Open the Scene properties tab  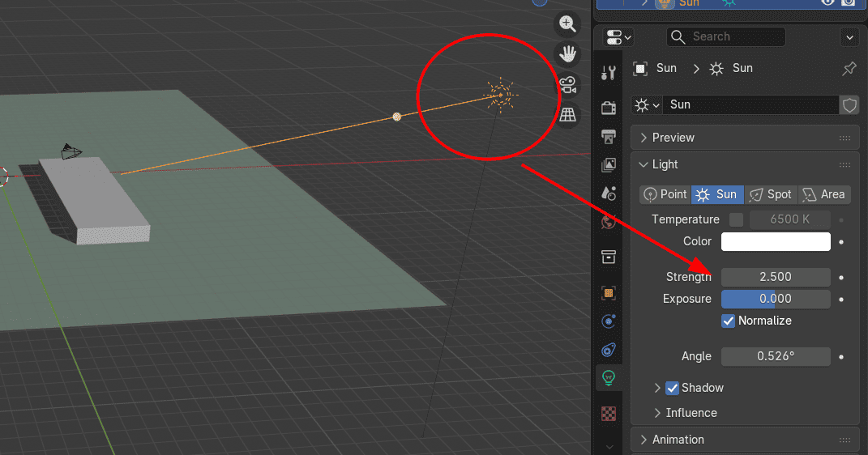coord(609,193)
